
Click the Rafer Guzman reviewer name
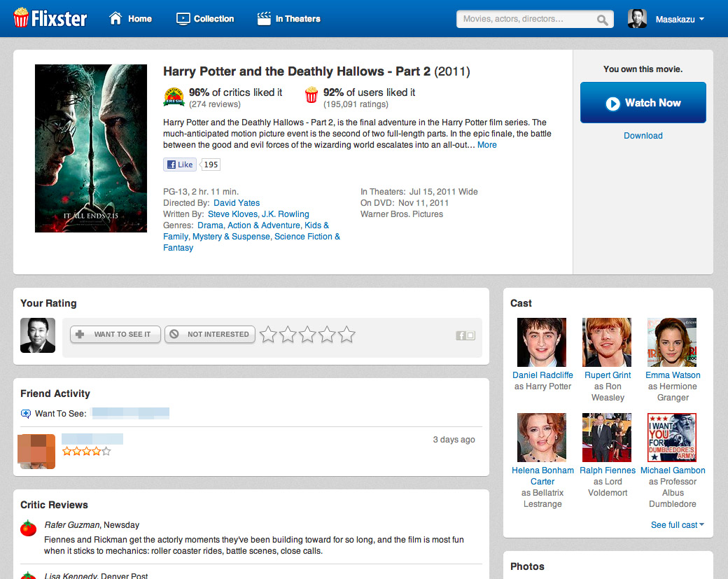72,525
